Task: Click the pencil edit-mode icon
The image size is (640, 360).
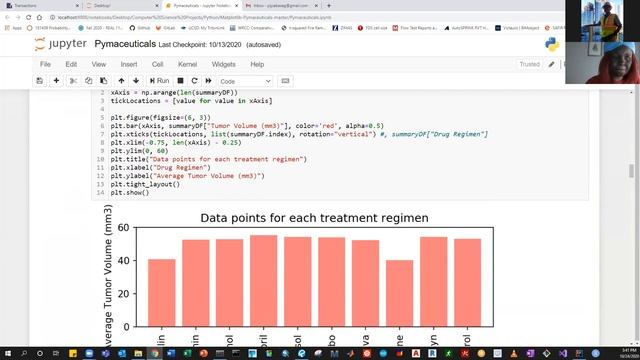Action: coord(551,64)
